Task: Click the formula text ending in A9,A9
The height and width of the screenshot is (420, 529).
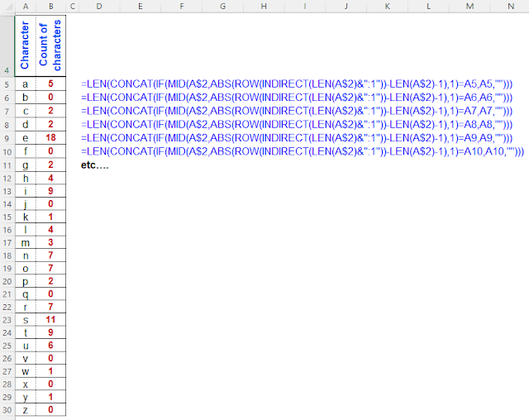Action: 297,138
